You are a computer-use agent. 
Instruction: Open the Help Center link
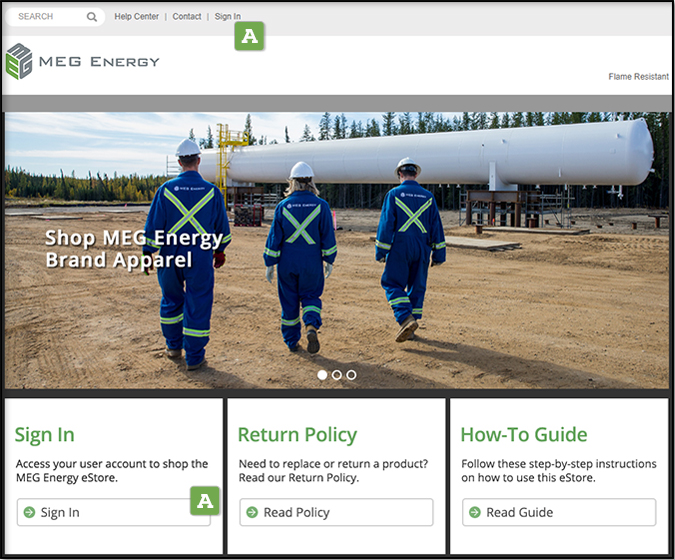[136, 17]
